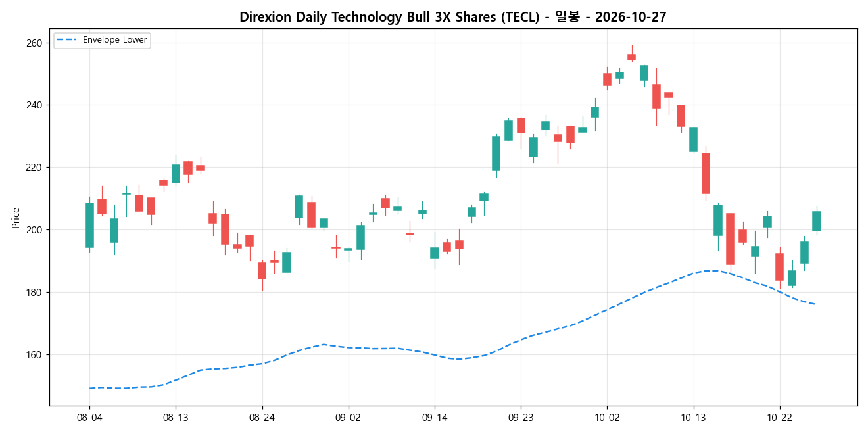This screenshot has height=434, width=868.
Task: Click the 08-13 x-axis date label
Action: pyautogui.click(x=176, y=418)
